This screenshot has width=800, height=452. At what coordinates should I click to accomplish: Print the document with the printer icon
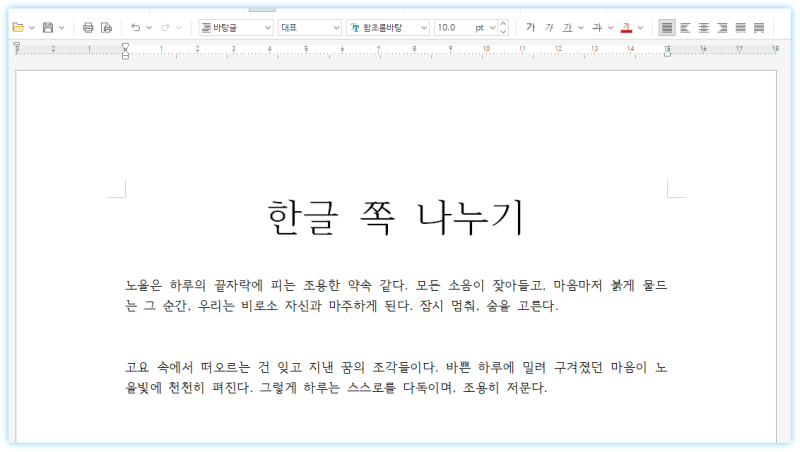tap(88, 27)
